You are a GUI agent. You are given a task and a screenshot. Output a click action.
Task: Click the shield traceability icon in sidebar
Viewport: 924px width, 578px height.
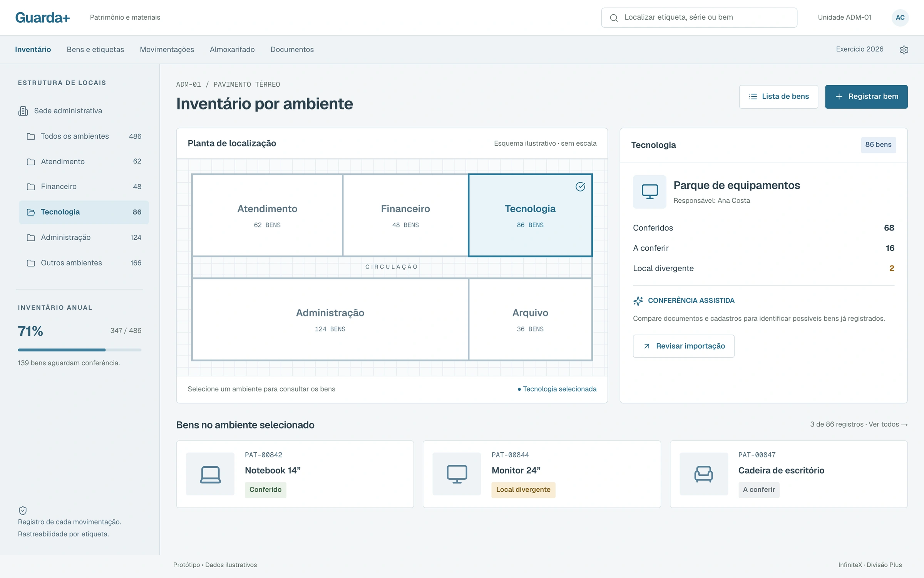pyautogui.click(x=23, y=510)
